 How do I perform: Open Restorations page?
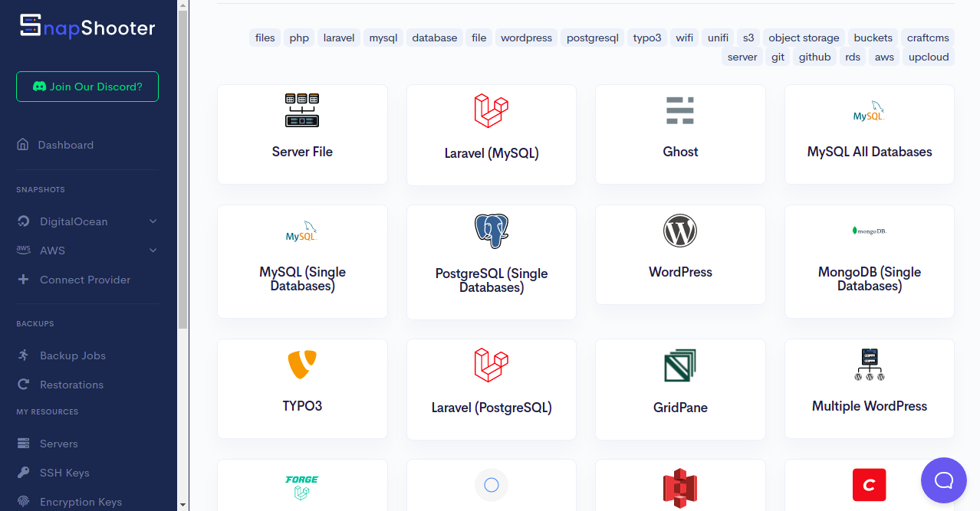(71, 385)
